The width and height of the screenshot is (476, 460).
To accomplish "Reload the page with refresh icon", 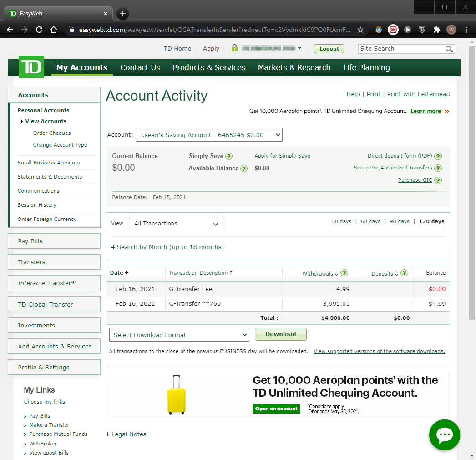I will point(39,30).
